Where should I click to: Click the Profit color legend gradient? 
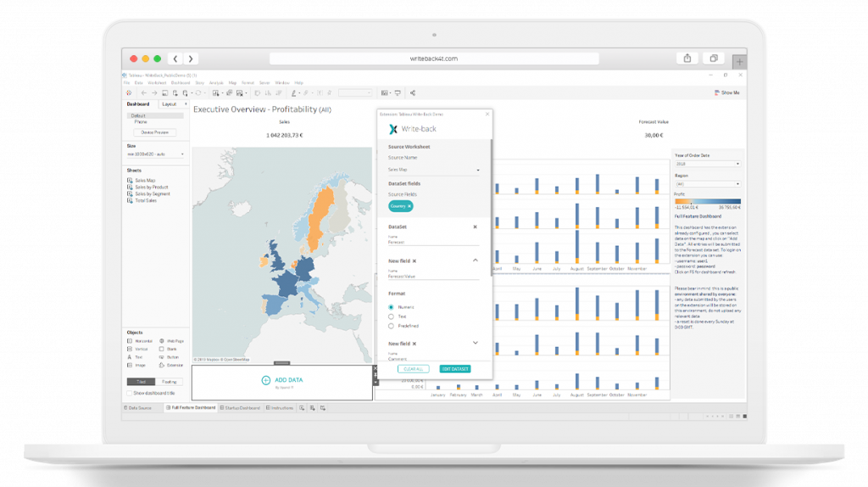point(707,202)
